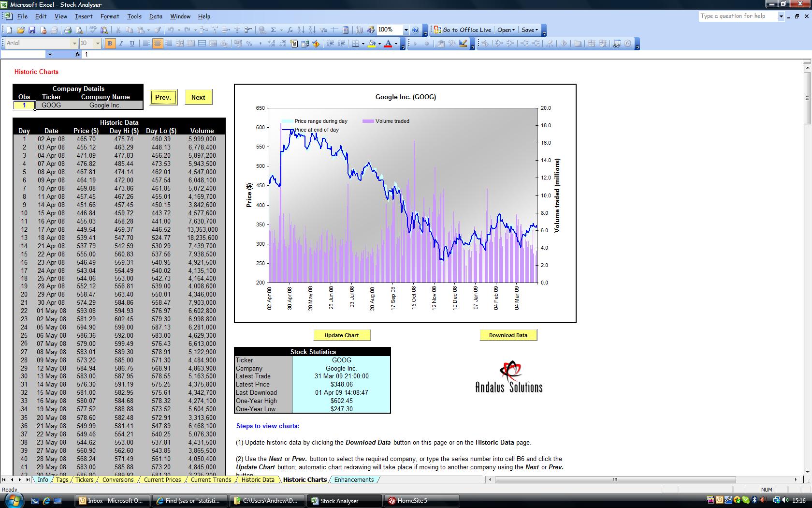Click the Prev. company button
This screenshot has width=812, height=508.
tap(163, 97)
